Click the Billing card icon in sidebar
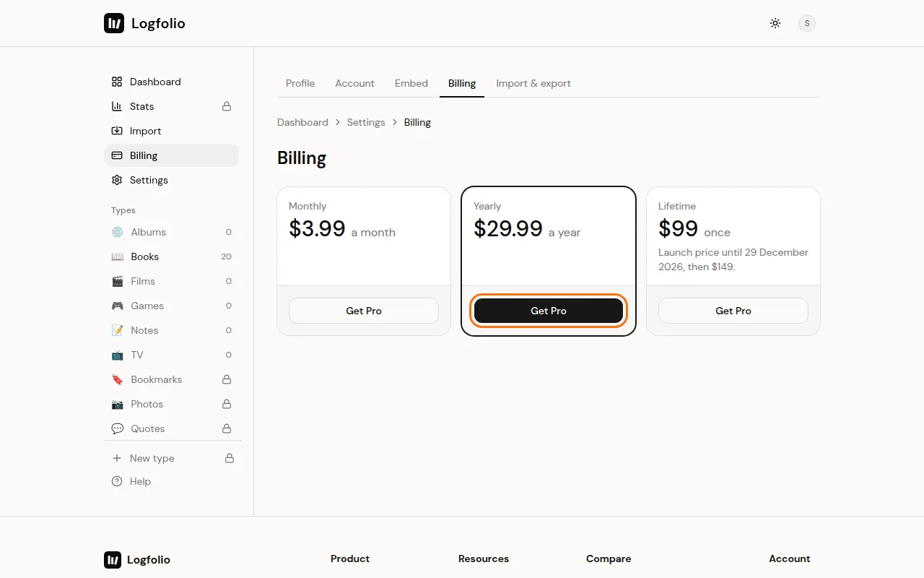This screenshot has height=578, width=924. coord(117,155)
